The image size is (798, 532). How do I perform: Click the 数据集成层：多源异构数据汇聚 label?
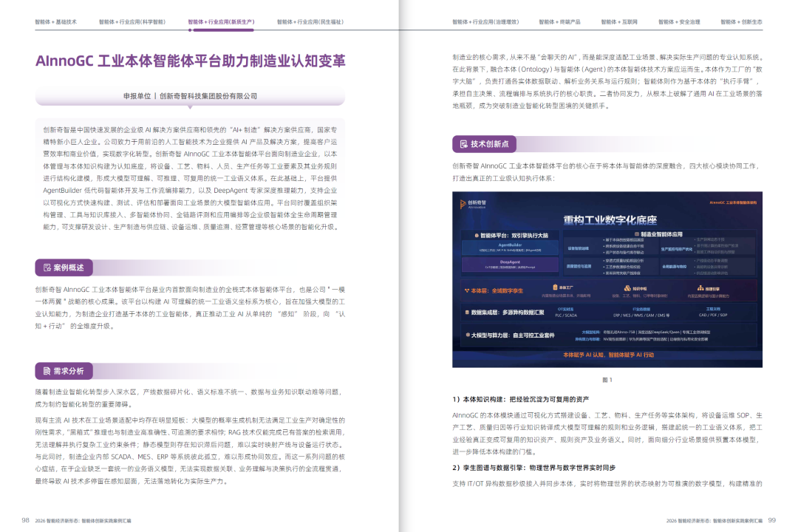pyautogui.click(x=508, y=312)
